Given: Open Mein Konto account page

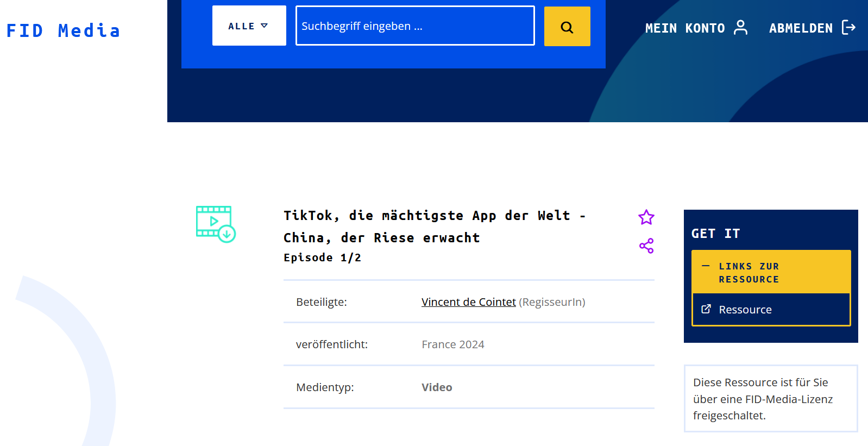Looking at the screenshot, I should 696,28.
